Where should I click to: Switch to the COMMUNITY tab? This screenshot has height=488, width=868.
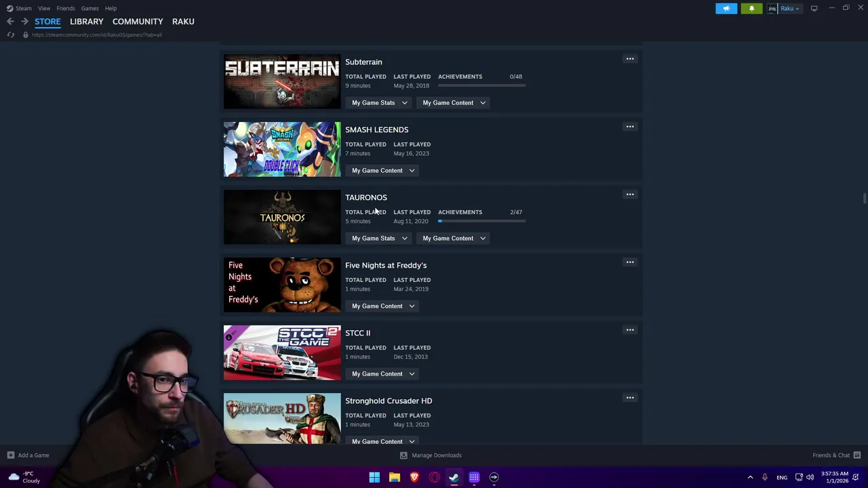138,22
